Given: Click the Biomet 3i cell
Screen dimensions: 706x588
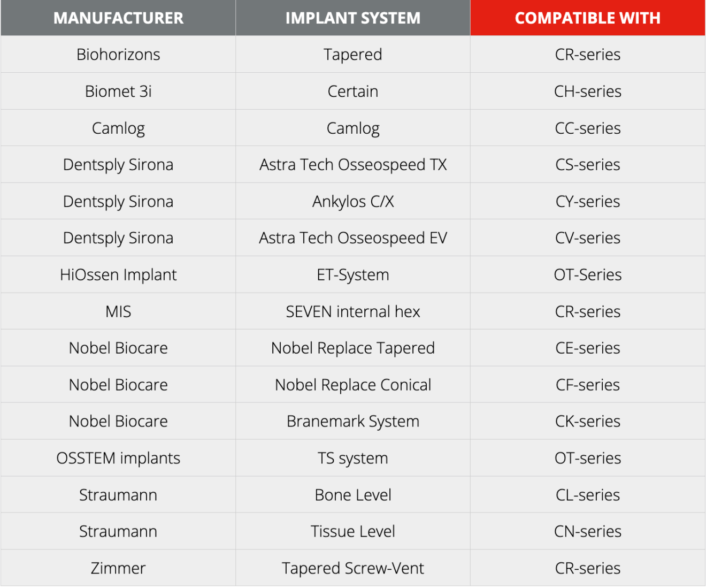Looking at the screenshot, I should [x=118, y=91].
